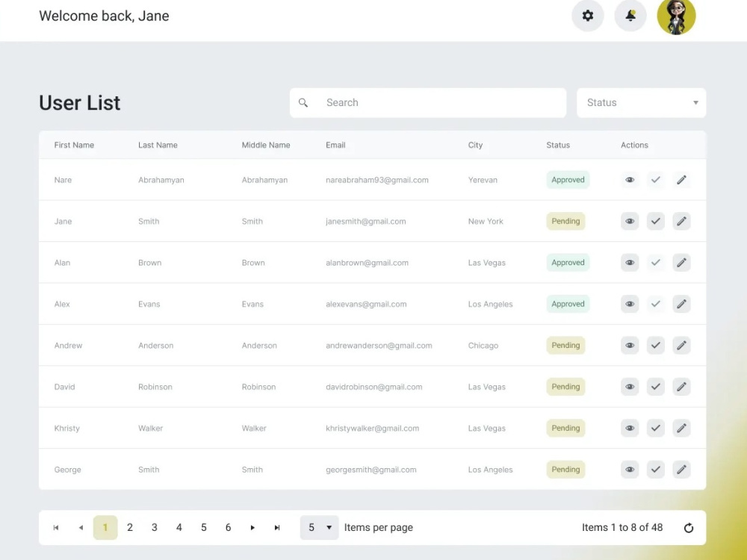This screenshot has height=560, width=747.
Task: Approve checkmark for Nare Abrahamyan row
Action: (656, 179)
